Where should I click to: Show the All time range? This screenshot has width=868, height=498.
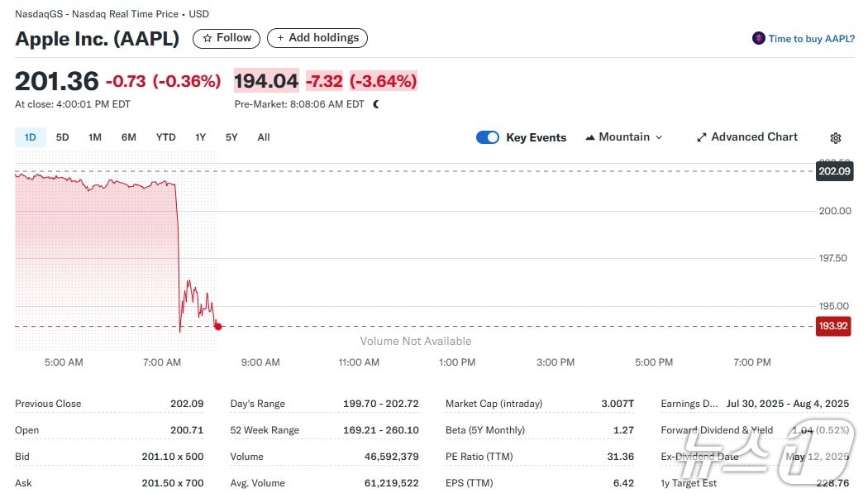click(x=264, y=137)
